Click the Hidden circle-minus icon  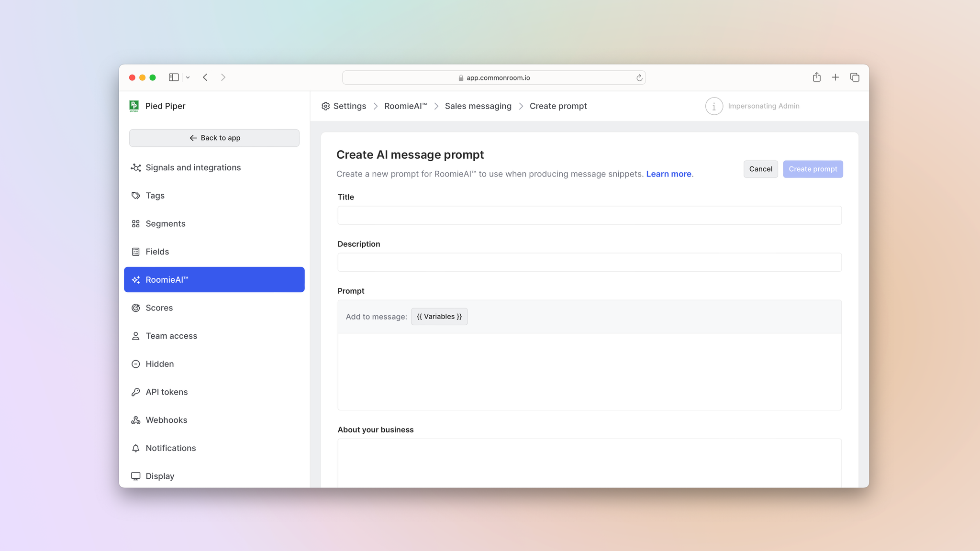136,364
